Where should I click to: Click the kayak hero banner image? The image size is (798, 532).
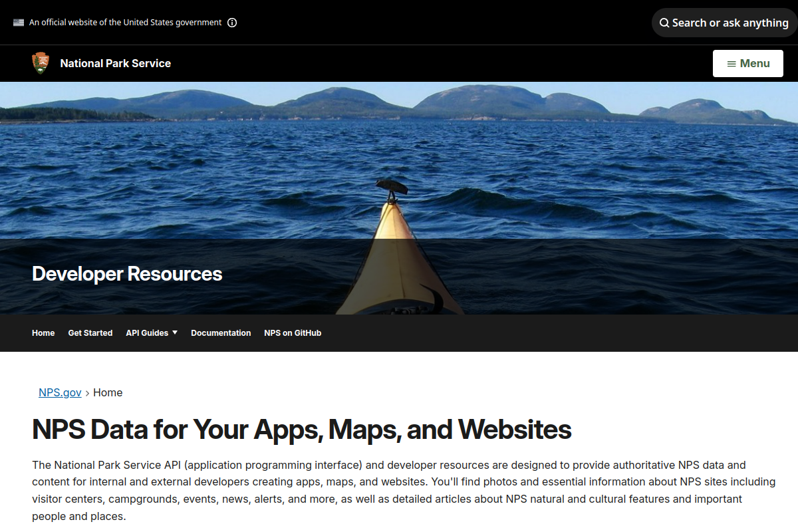coord(399,198)
